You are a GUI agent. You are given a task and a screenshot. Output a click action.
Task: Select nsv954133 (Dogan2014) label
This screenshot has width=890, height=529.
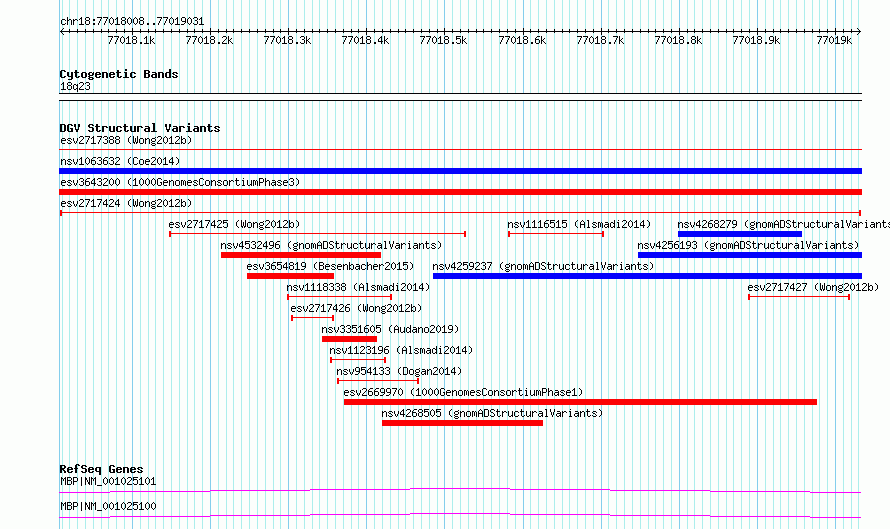click(x=399, y=371)
